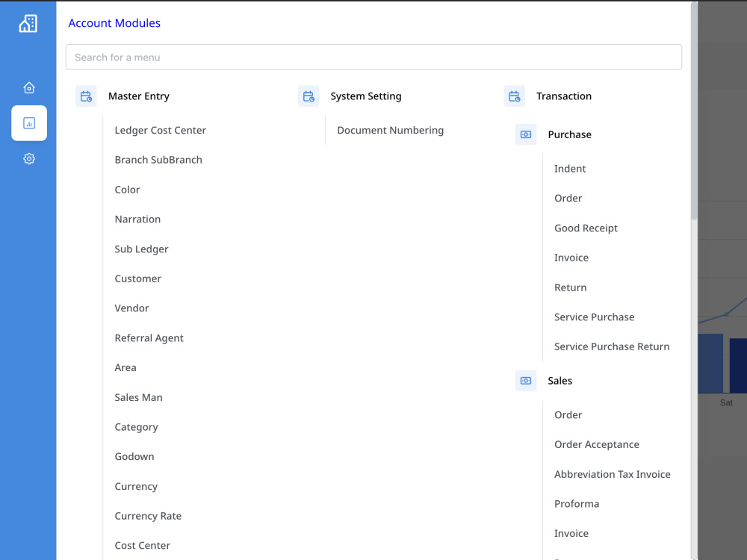Select the chart modules icon in sidebar

[29, 123]
